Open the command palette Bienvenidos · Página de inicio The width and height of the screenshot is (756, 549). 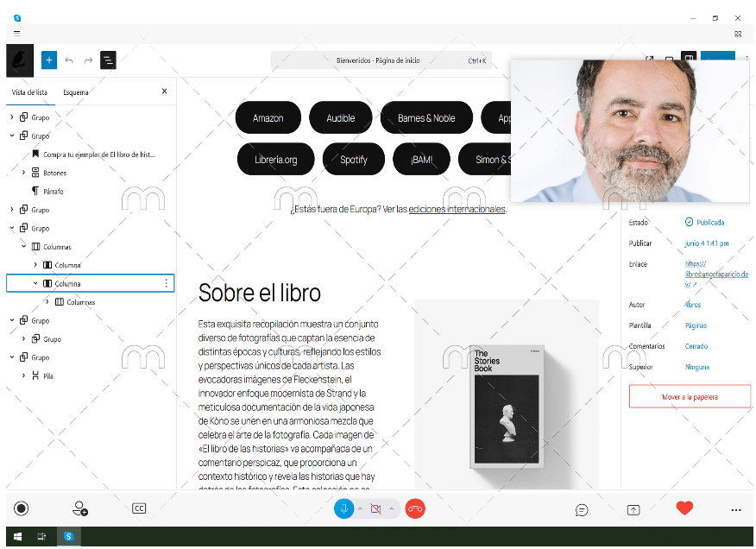[381, 60]
